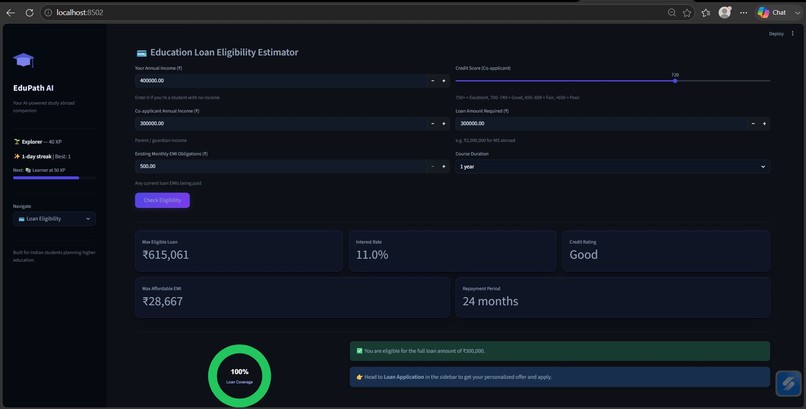Focus the Loan Amount Required field
806x409 pixels.
(601, 123)
